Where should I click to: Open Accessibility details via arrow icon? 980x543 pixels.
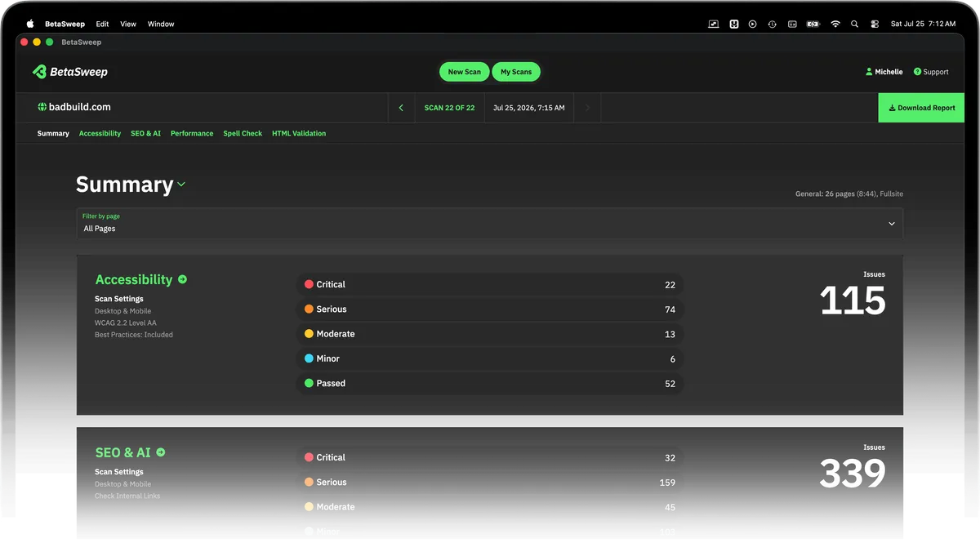(x=182, y=279)
